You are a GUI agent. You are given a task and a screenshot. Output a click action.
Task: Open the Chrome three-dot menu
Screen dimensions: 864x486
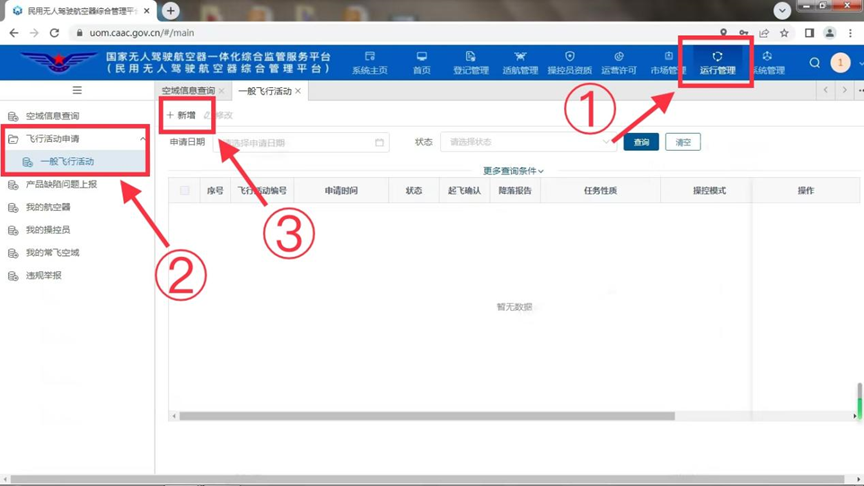coord(851,33)
